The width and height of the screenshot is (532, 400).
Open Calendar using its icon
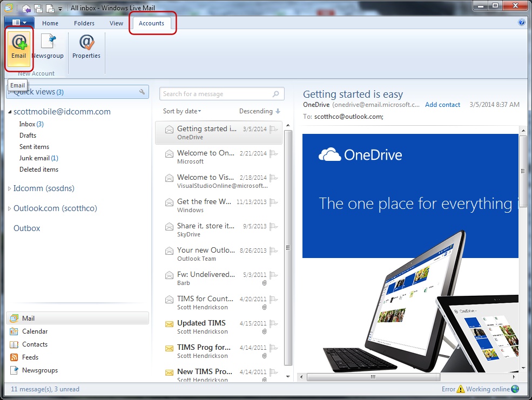coord(14,331)
